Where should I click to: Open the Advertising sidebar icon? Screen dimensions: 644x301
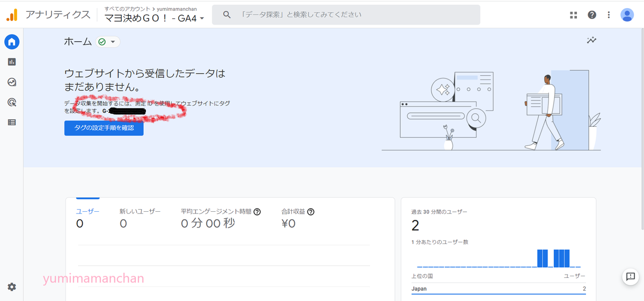12,102
